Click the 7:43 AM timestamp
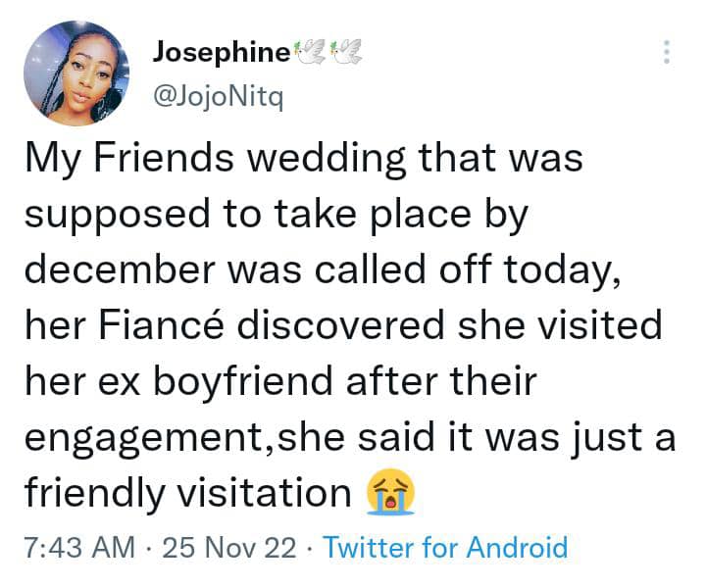706x588 pixels. click(x=79, y=548)
